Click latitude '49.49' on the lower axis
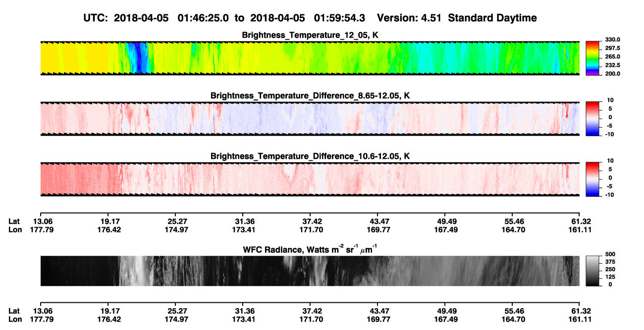Image resolution: width=644 pixels, height=330 pixels. (446, 311)
